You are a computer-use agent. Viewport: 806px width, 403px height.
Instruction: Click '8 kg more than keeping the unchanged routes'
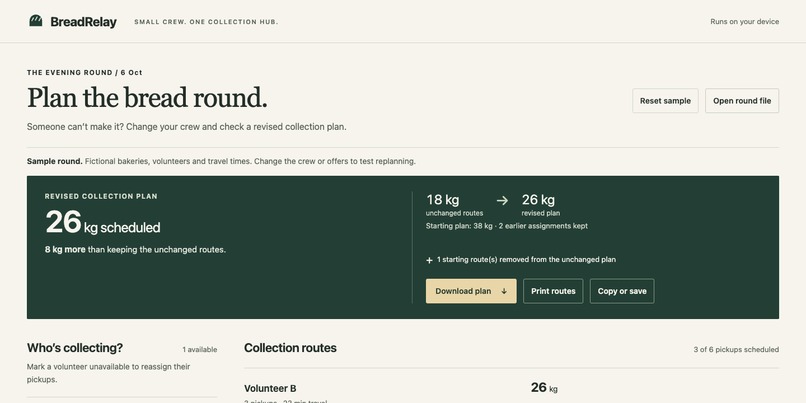[136, 250]
